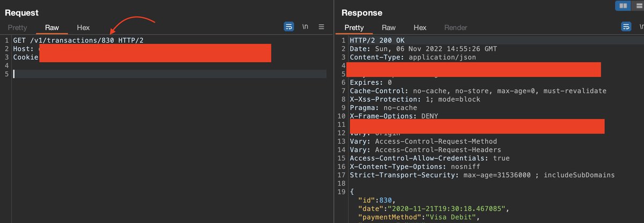Switch Request view to Raw tab
This screenshot has height=223, width=644.
(x=52, y=27)
